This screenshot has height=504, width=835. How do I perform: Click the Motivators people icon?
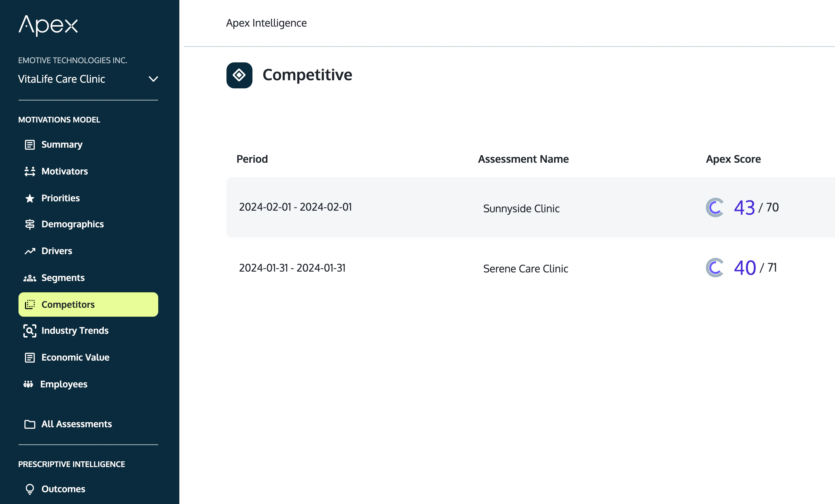pyautogui.click(x=30, y=171)
